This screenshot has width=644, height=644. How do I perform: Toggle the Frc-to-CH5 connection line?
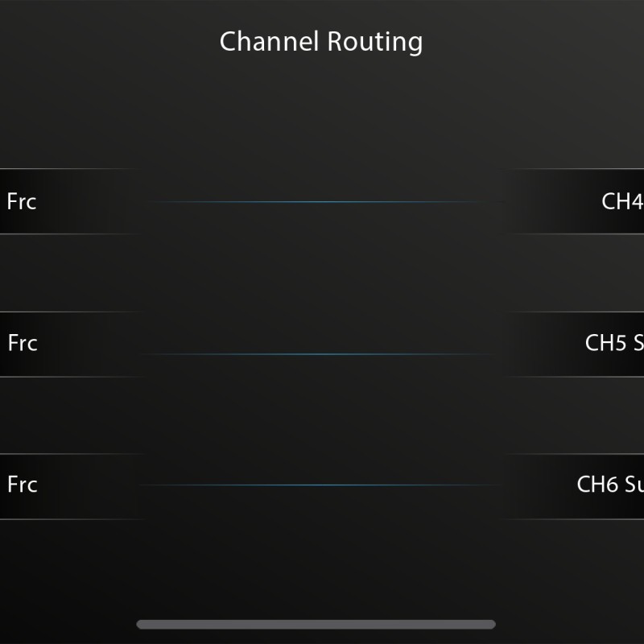[x=322, y=354]
